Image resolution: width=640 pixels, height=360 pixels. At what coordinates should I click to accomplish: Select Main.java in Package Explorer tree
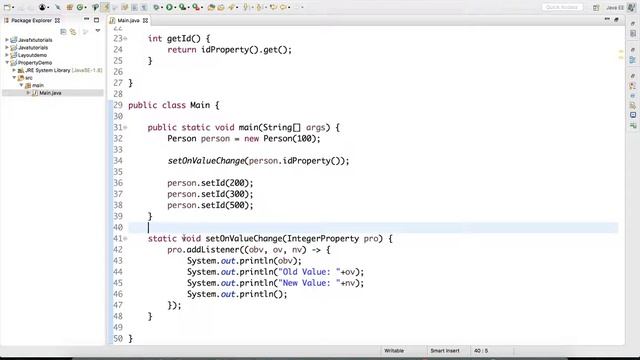(50, 93)
